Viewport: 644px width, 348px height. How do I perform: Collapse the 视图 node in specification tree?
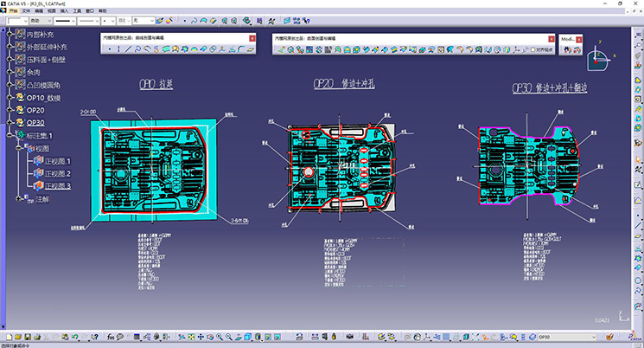pyautogui.click(x=18, y=148)
